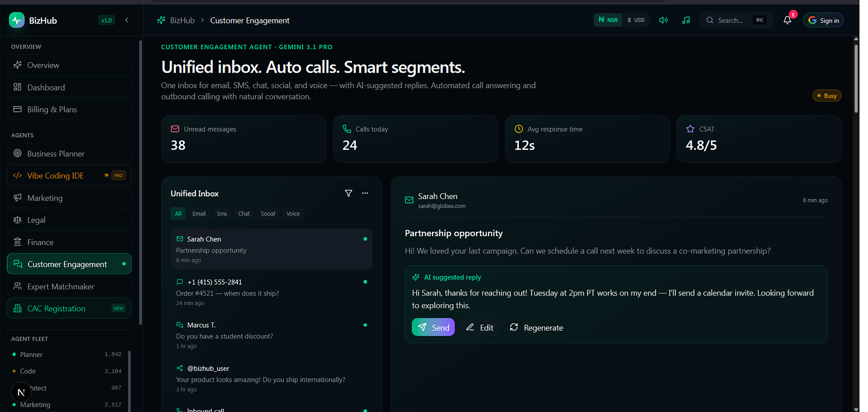Screen dimensions: 868x412
Task: Click the Marketing agent fleet row
Action: (x=67, y=405)
